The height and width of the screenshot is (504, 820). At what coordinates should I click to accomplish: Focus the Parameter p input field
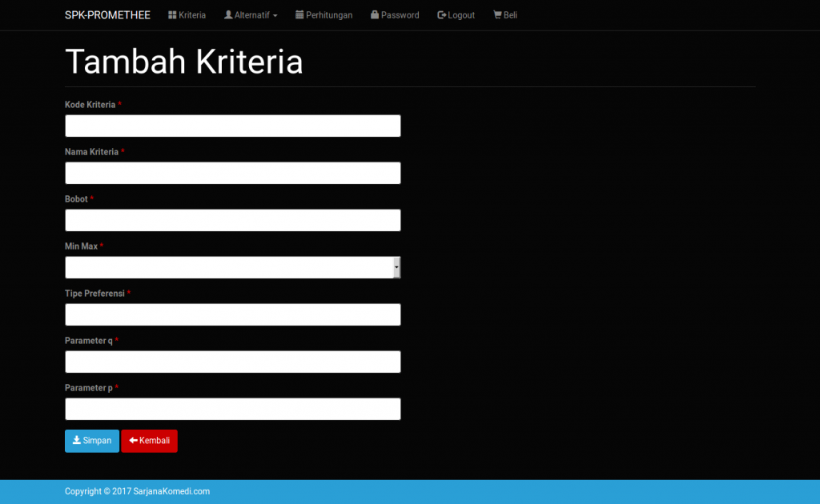click(233, 409)
